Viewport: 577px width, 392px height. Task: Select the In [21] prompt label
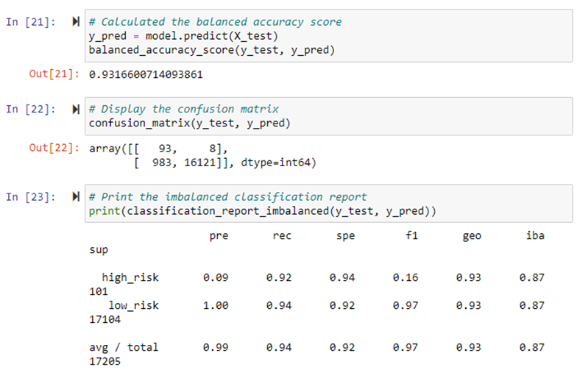coord(31,22)
